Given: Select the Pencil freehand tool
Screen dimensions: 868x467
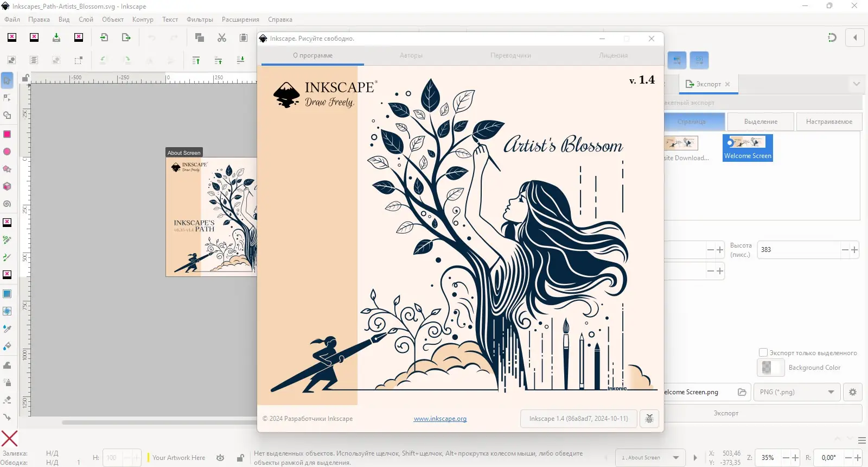Looking at the screenshot, I should point(7,239).
